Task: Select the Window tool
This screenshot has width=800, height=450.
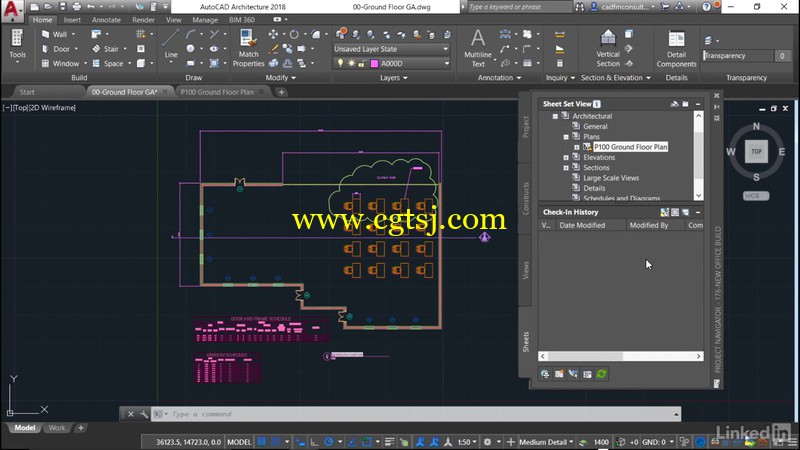Action: pos(60,64)
